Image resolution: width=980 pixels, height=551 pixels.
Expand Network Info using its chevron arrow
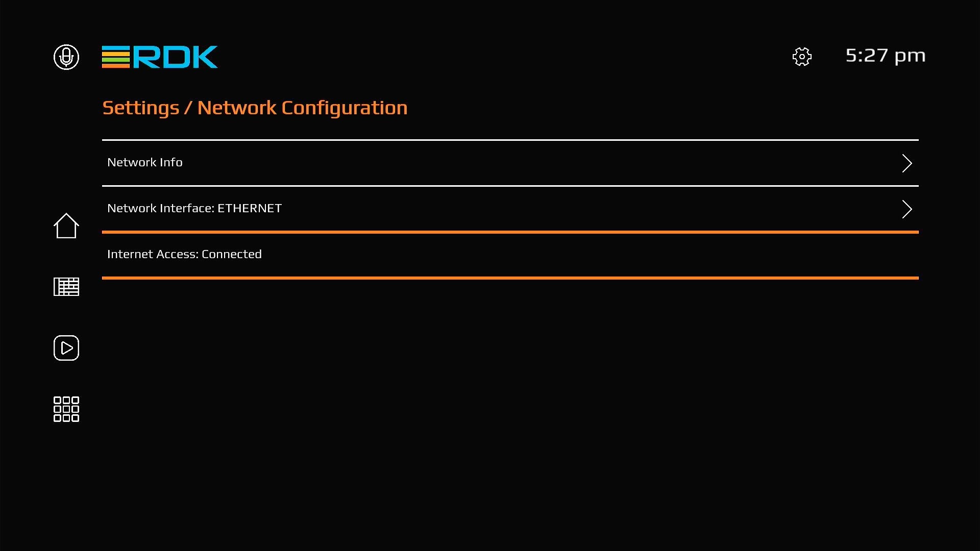907,163
